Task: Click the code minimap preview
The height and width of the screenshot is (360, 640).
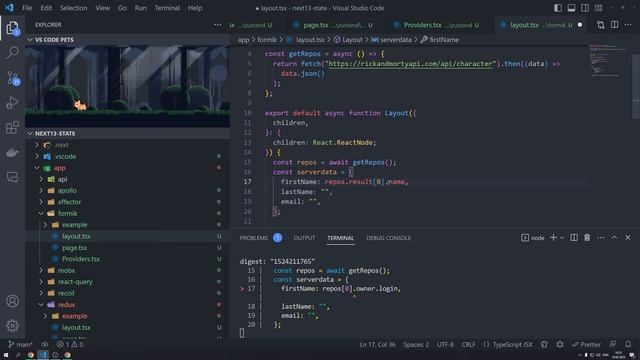Action: [608, 62]
